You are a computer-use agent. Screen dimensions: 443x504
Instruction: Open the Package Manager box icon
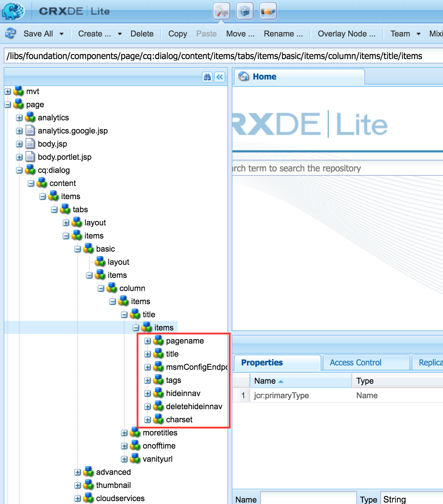tap(245, 11)
